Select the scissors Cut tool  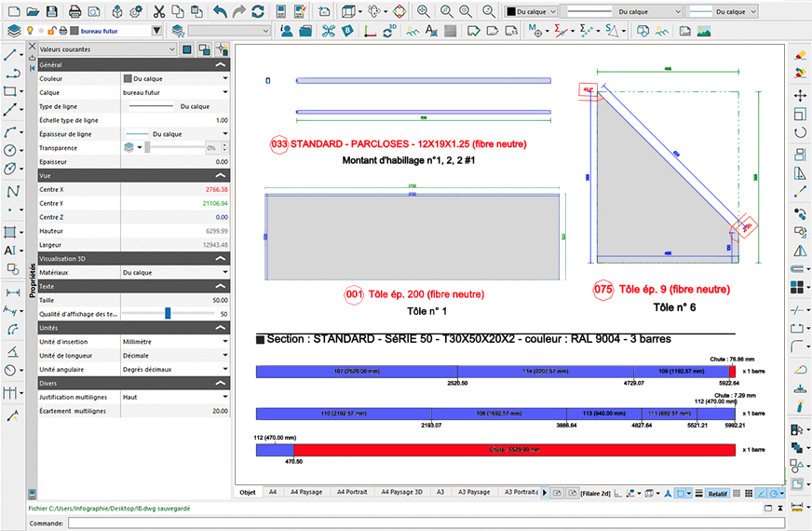pyautogui.click(x=159, y=11)
